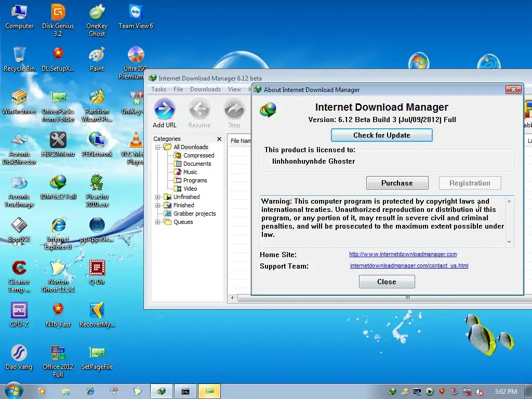Select the Norton Ghost 11.5.1 icon

click(x=58, y=276)
